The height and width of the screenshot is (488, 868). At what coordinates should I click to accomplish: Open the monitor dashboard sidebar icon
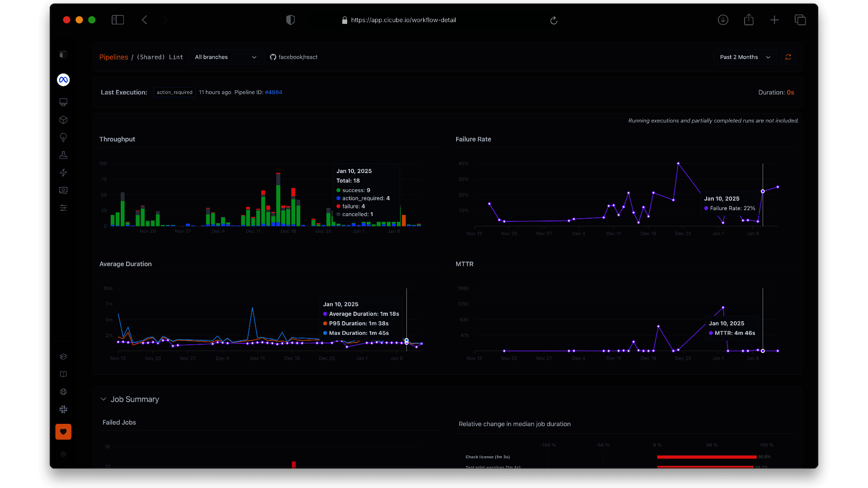(x=63, y=102)
